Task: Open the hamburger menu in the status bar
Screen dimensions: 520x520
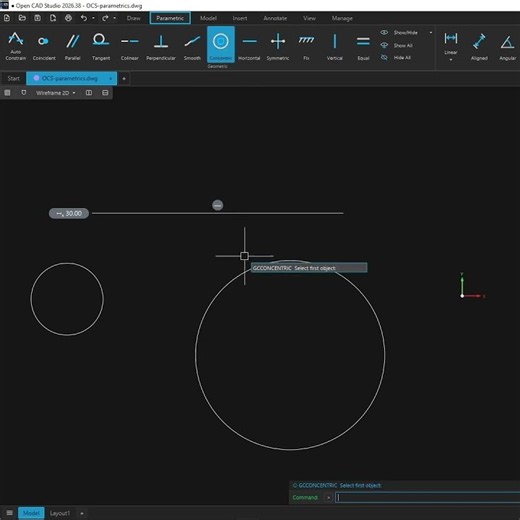Action: [9, 513]
